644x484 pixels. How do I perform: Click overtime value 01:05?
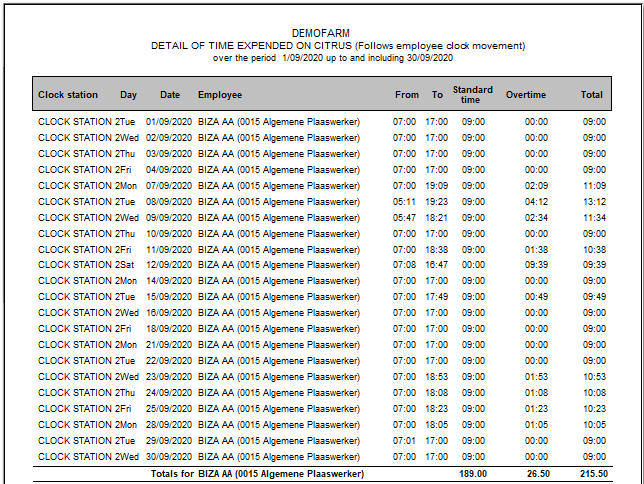click(536, 425)
